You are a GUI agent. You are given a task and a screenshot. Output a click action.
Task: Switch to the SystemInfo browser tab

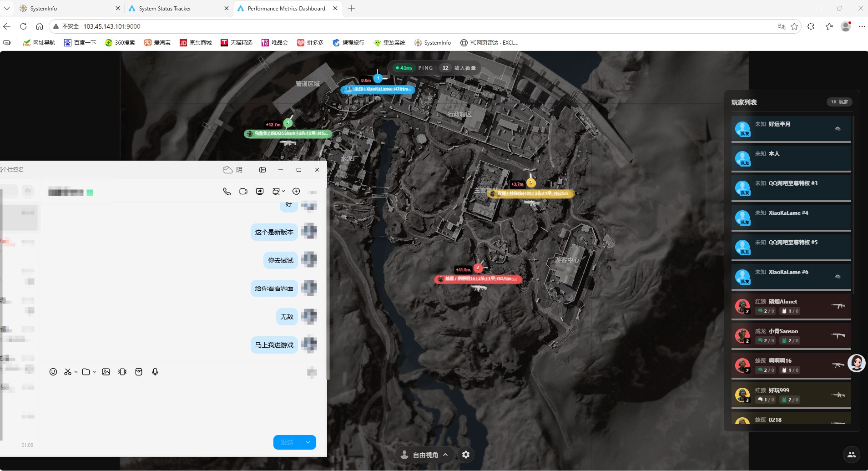click(x=68, y=8)
